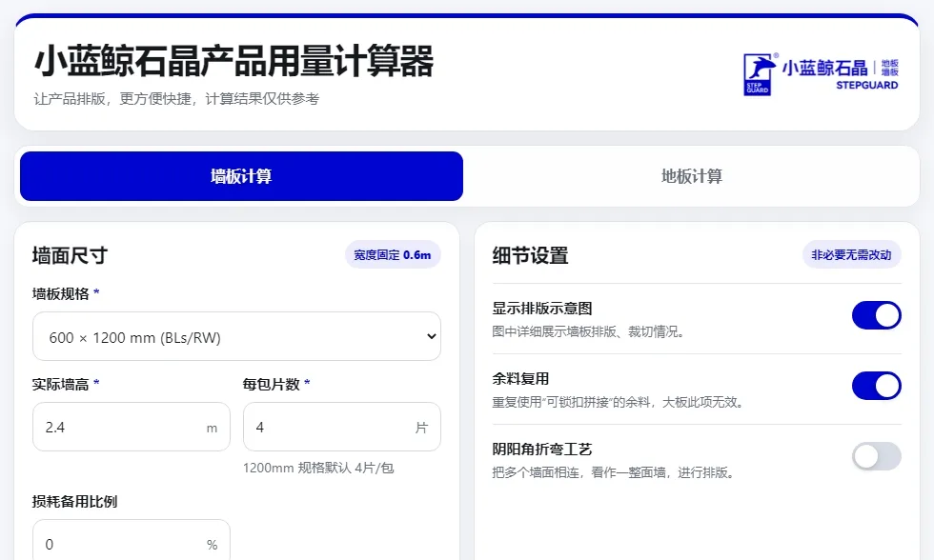Click the 非必要无需改动 badge
The height and width of the screenshot is (560, 934).
pyautogui.click(x=851, y=254)
